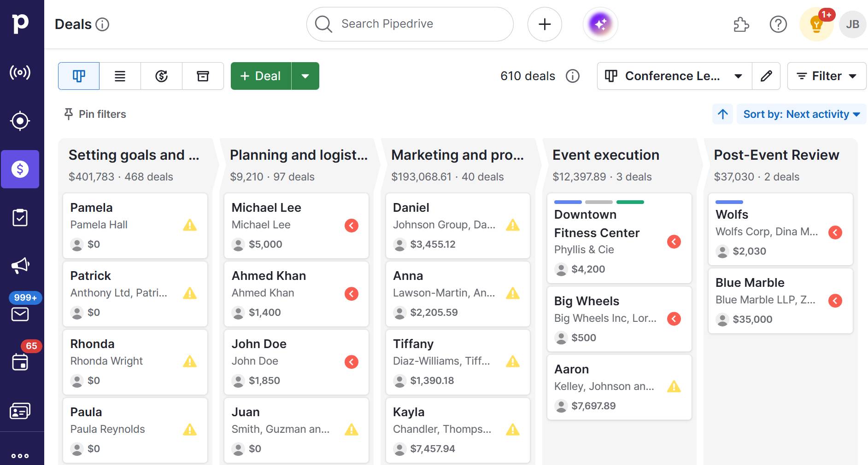Click overdue icon on Big Wheels deal
Image resolution: width=868 pixels, height=465 pixels.
pos(674,319)
